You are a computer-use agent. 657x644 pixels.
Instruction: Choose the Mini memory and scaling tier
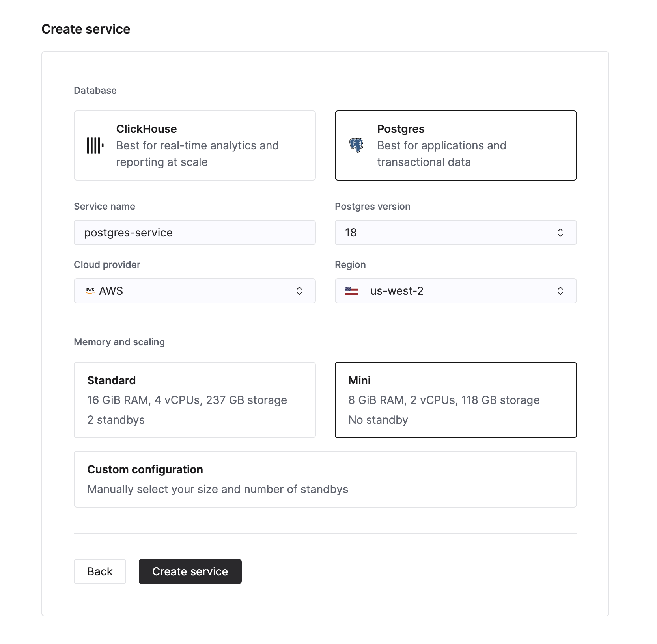coord(455,400)
